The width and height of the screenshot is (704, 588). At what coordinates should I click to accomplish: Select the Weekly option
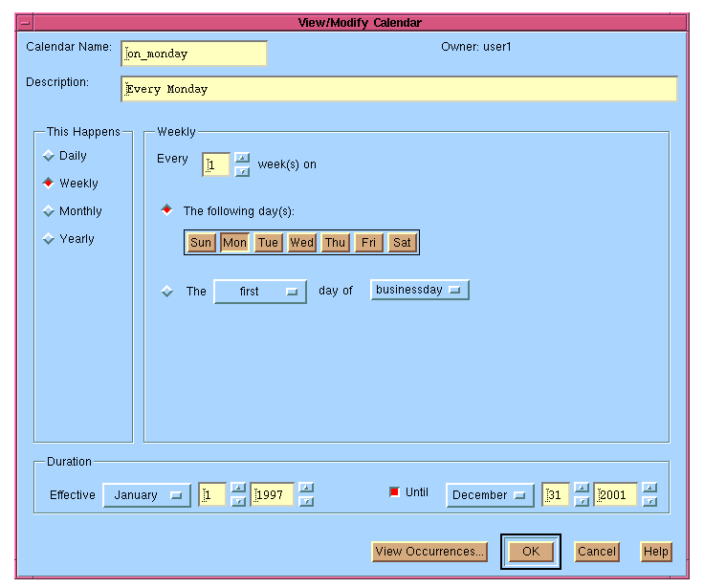pyautogui.click(x=70, y=184)
